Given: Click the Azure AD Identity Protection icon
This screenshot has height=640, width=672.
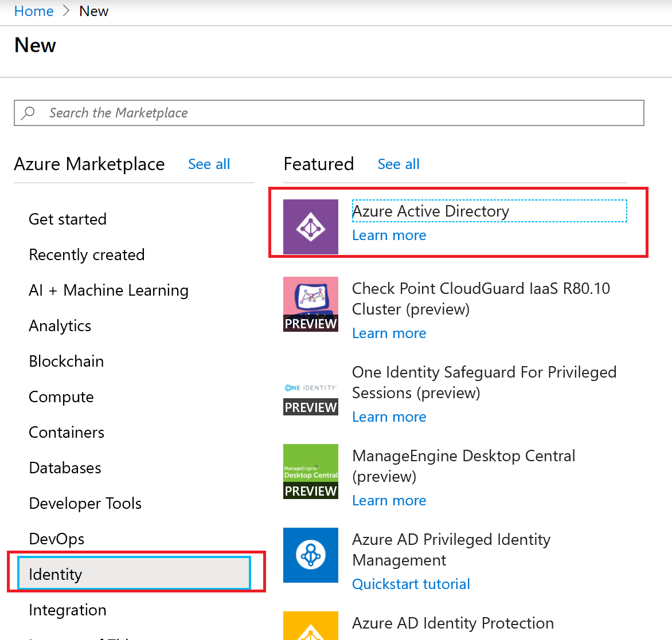Looking at the screenshot, I should click(310, 629).
